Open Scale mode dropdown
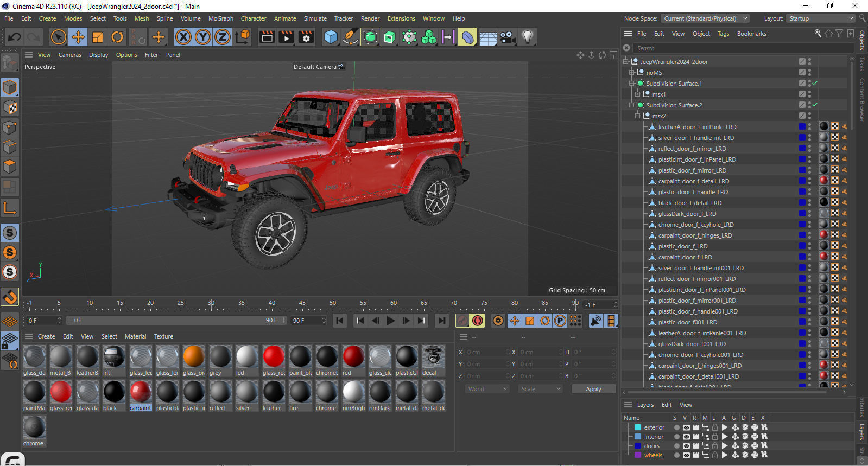868x466 pixels. coord(540,389)
